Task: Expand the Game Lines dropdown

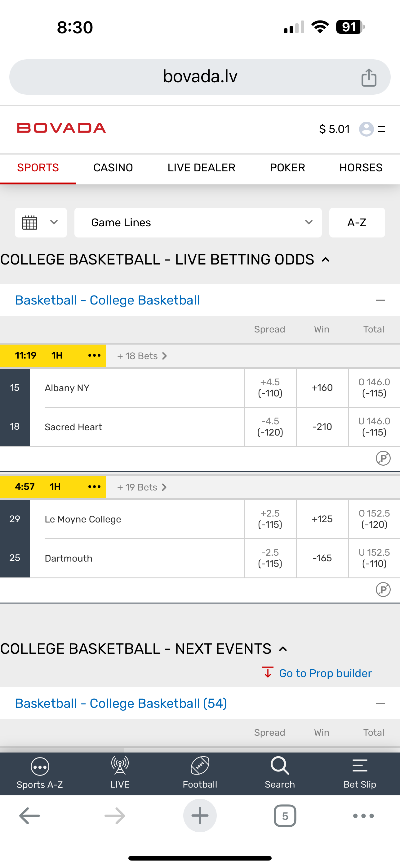Action: (x=198, y=223)
